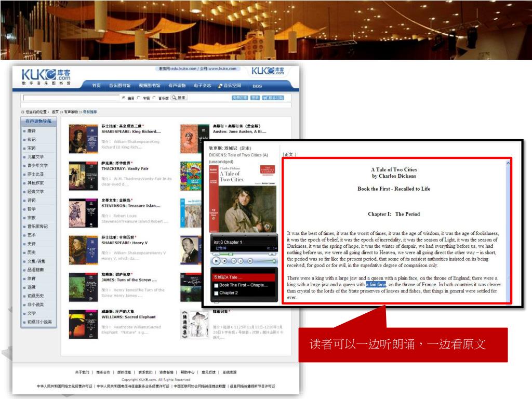
Task: Open the 宋词 category in sidebar
Action: click(x=32, y=148)
